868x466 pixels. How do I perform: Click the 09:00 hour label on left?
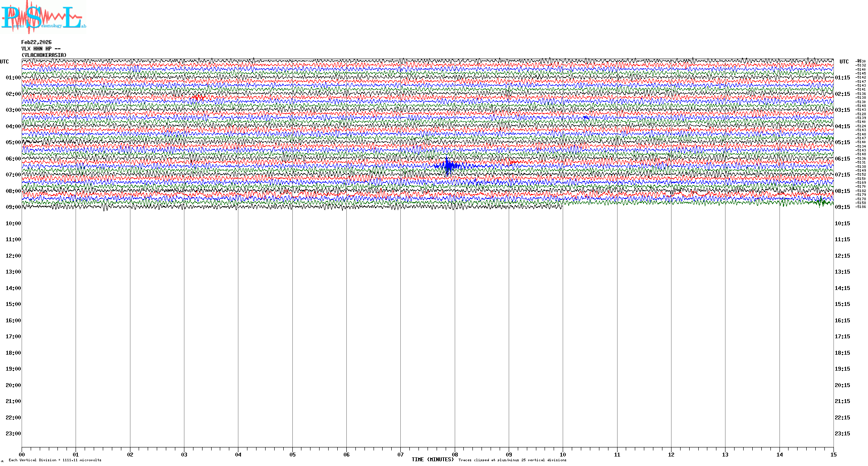pyautogui.click(x=13, y=207)
